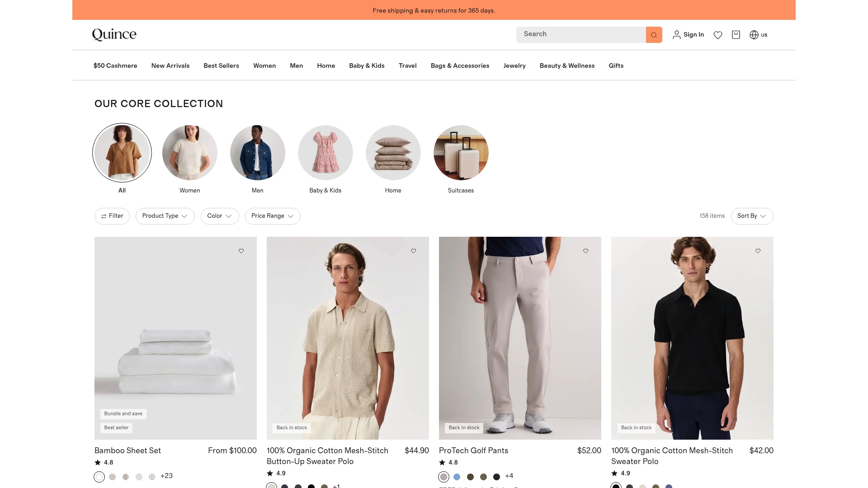
Task: Open the ProTech Golf Pants product image
Action: 520,338
